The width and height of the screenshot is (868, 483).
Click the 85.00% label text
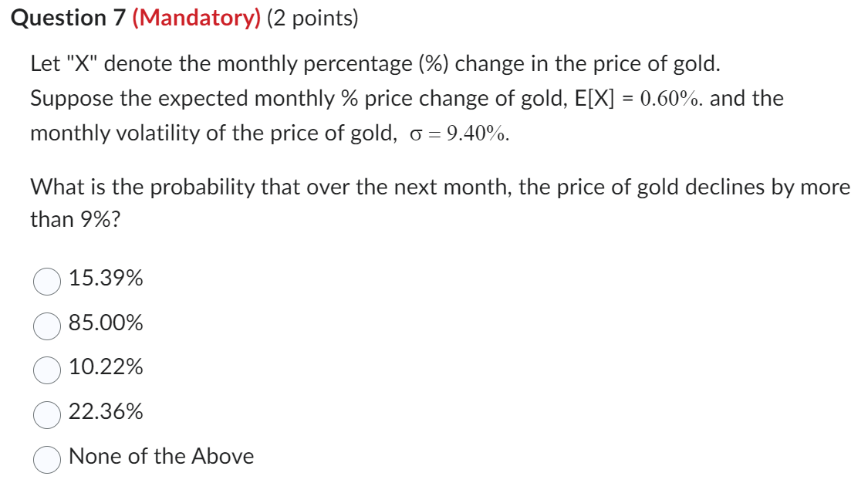(105, 324)
